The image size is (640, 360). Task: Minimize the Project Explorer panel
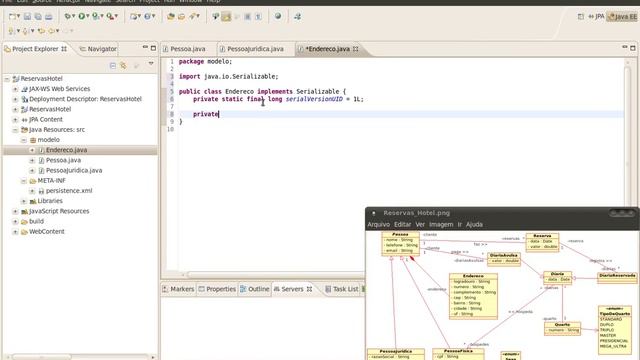145,48
